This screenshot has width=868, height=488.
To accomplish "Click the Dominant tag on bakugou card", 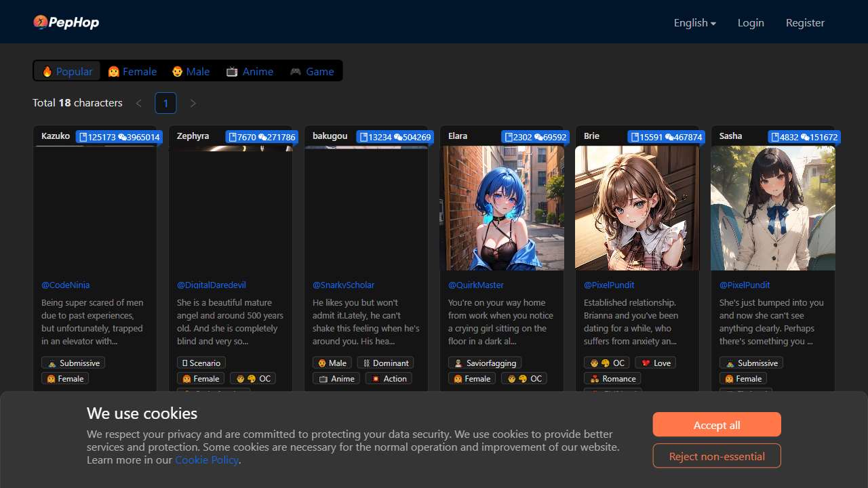I will pos(385,363).
